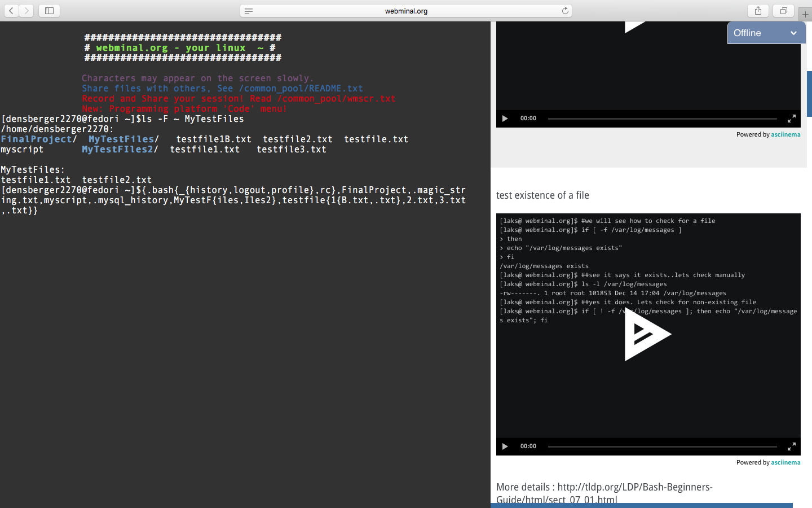
Task: Play the file existence recording with large play icon
Action: (647, 334)
